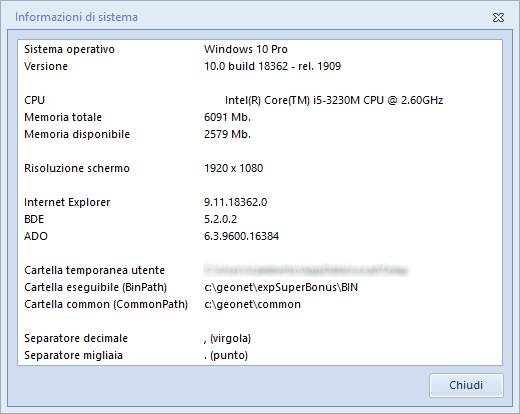Close the Informazioni di sistema dialog

pyautogui.click(x=498, y=17)
